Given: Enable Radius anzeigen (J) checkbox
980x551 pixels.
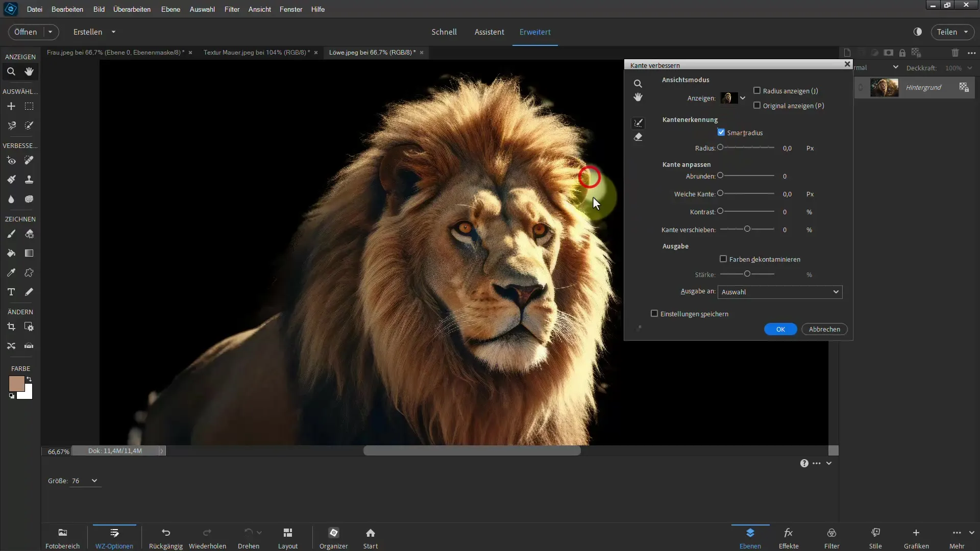Looking at the screenshot, I should [757, 91].
